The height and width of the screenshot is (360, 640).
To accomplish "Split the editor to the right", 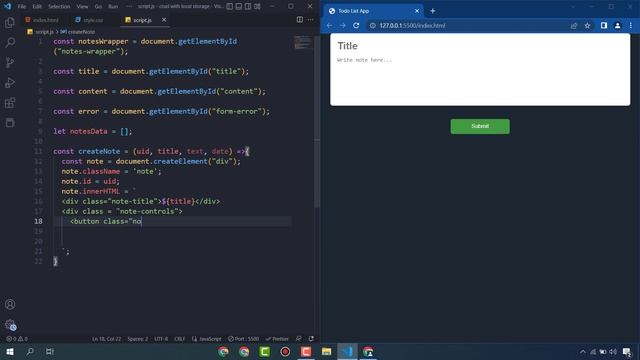I will pyautogui.click(x=300, y=20).
